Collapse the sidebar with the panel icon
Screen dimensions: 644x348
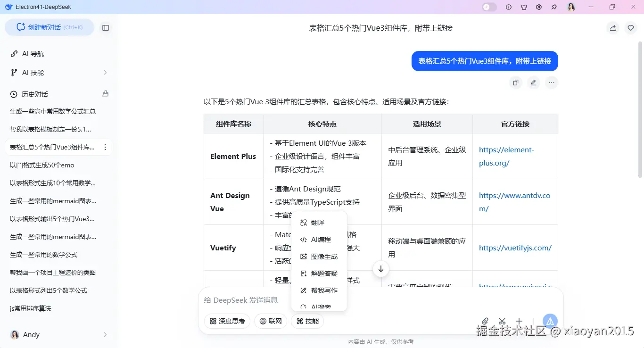pyautogui.click(x=106, y=28)
